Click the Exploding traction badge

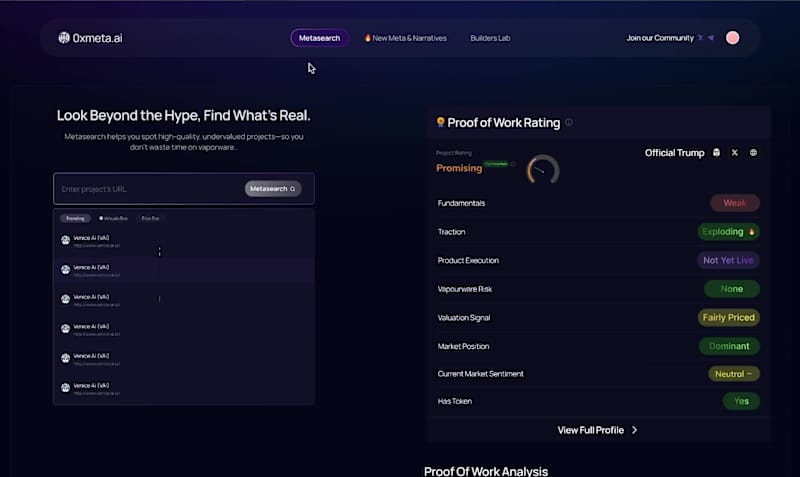point(729,232)
